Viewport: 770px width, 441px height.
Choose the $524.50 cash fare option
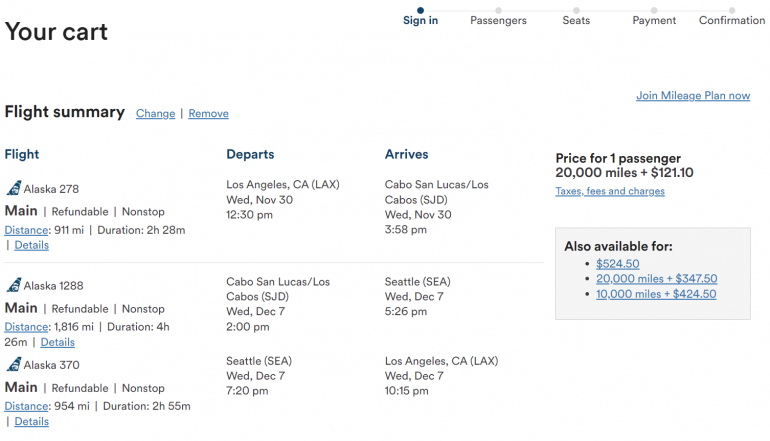coord(618,264)
